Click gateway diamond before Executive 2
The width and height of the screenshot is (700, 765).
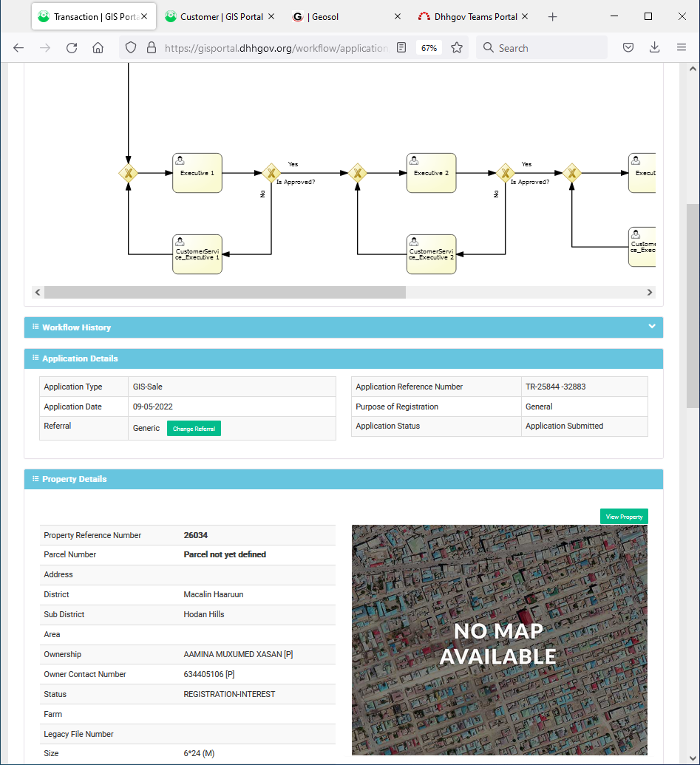(358, 173)
